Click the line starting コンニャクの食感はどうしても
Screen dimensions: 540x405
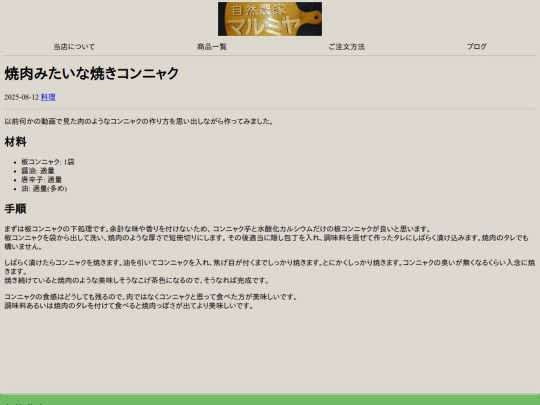[x=151, y=297]
